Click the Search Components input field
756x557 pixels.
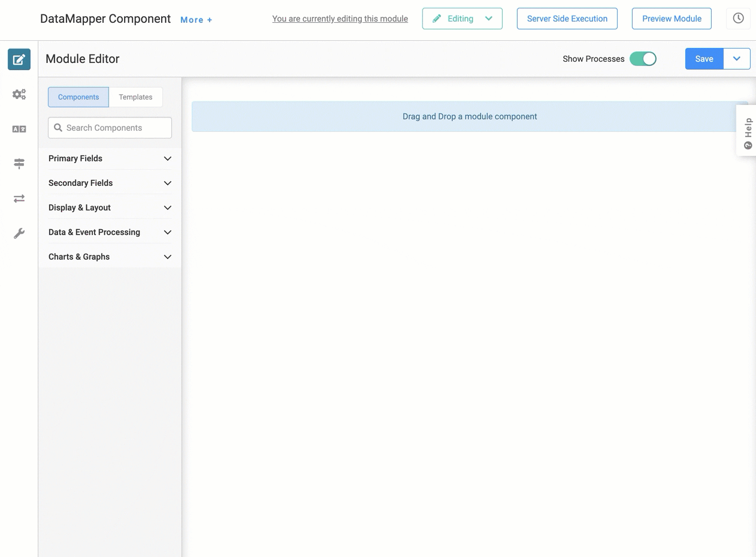click(x=110, y=128)
